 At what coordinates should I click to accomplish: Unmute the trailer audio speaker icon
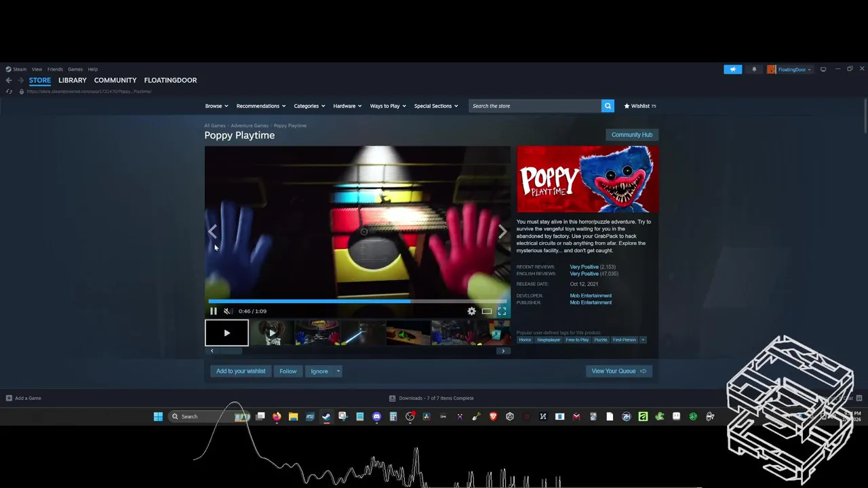pos(229,311)
